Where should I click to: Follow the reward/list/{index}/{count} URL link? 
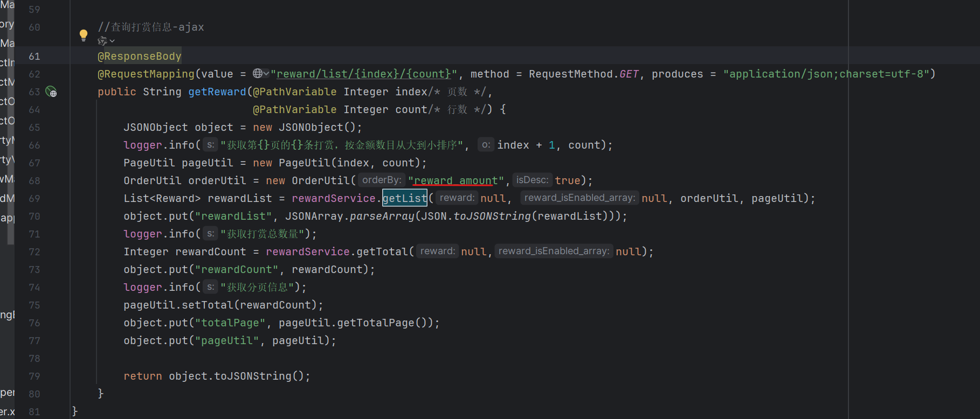[x=364, y=74]
